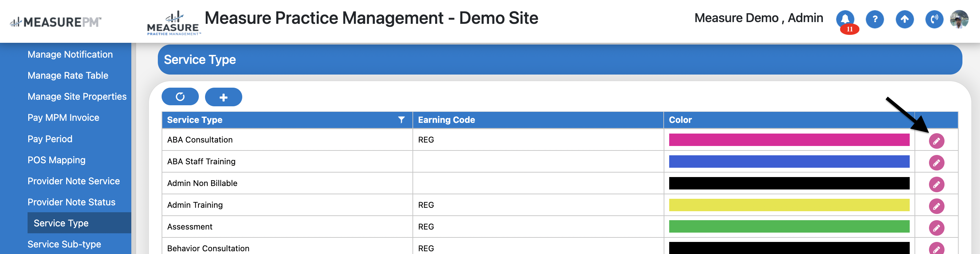Click the black color bar for Admin Non Billable
The height and width of the screenshot is (254, 980).
tap(789, 183)
